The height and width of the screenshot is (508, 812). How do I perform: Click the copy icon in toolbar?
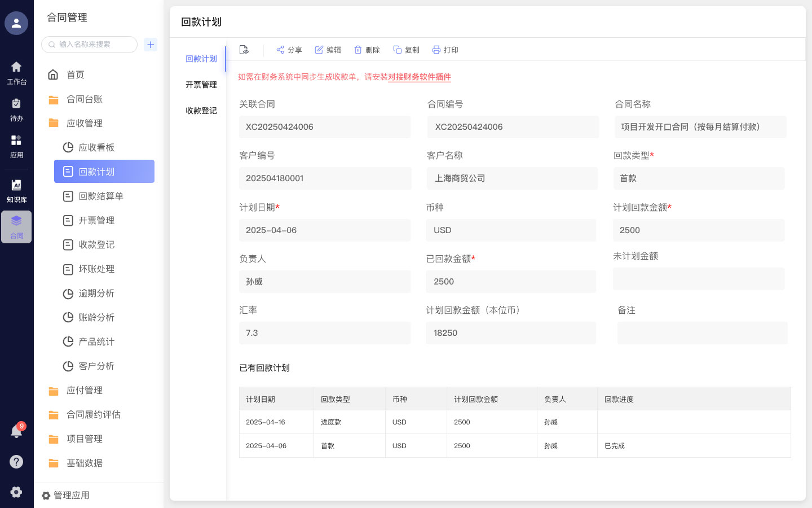pos(398,50)
